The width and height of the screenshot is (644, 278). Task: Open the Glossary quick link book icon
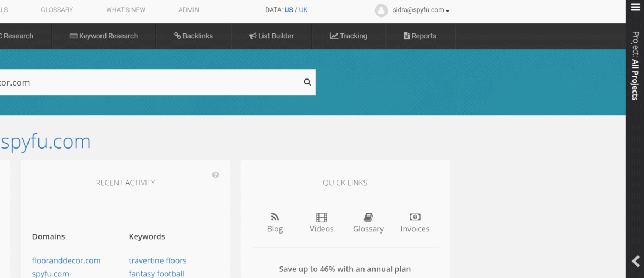[368, 217]
